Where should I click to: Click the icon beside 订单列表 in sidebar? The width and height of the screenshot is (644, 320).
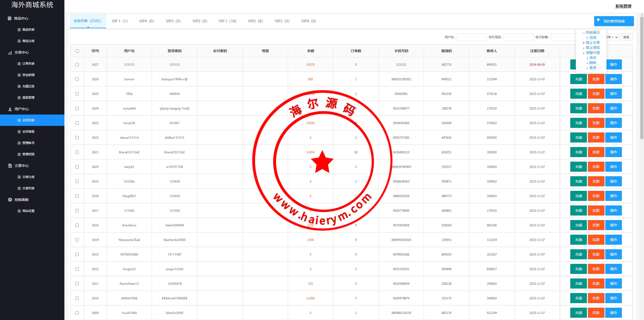[19, 64]
